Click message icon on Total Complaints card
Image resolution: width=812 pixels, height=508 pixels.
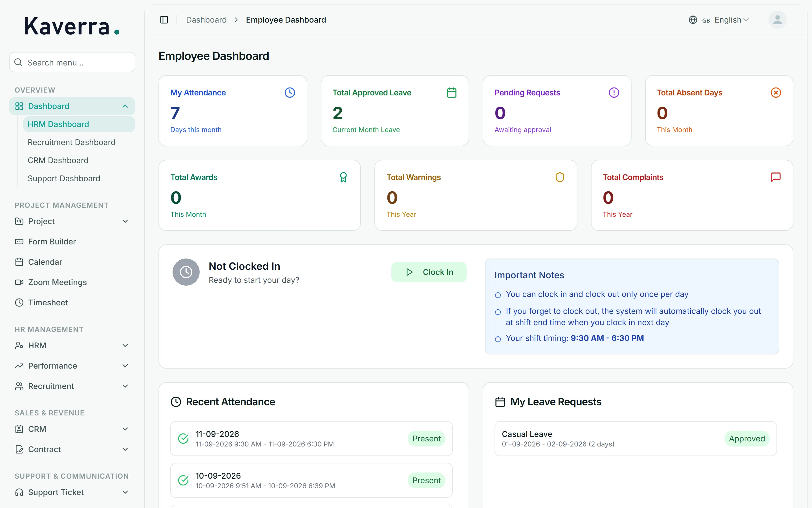point(776,177)
